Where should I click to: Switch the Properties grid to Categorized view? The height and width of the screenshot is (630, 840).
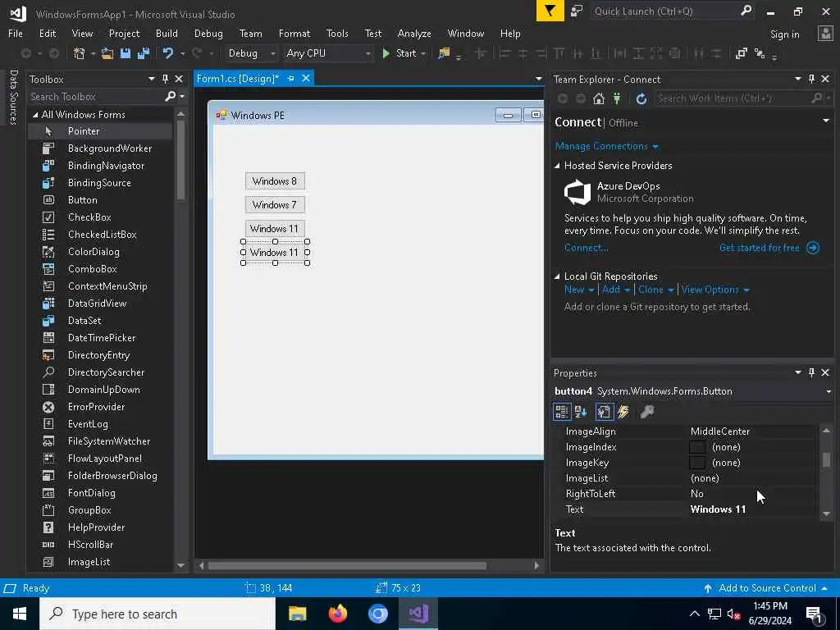561,412
